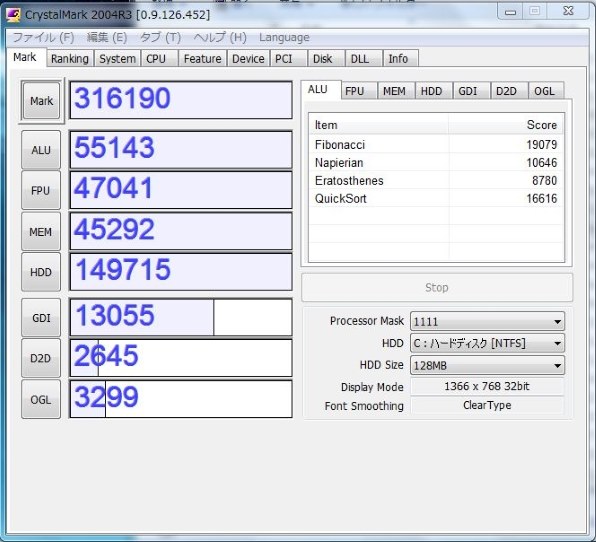
Task: Switch to the Info tab
Action: click(401, 59)
